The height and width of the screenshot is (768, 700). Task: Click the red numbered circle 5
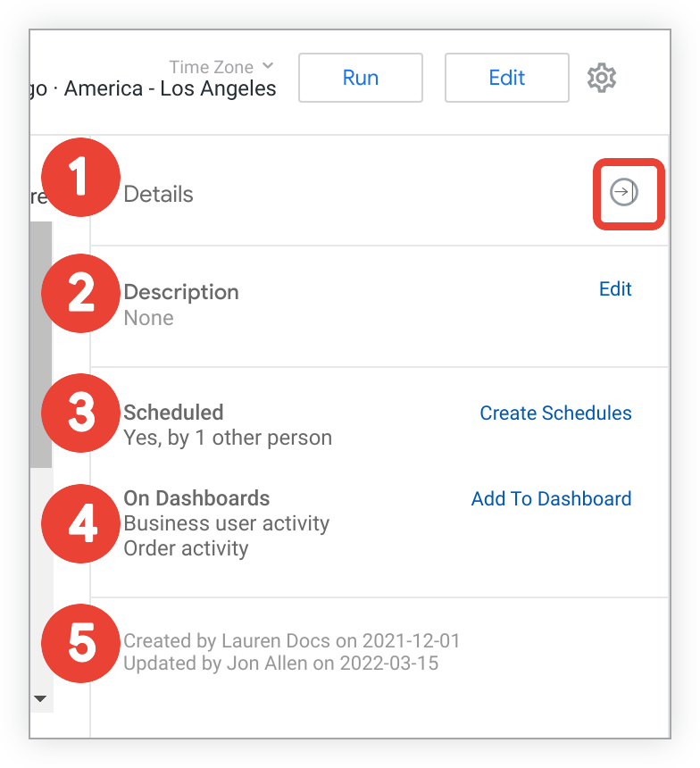tap(81, 643)
